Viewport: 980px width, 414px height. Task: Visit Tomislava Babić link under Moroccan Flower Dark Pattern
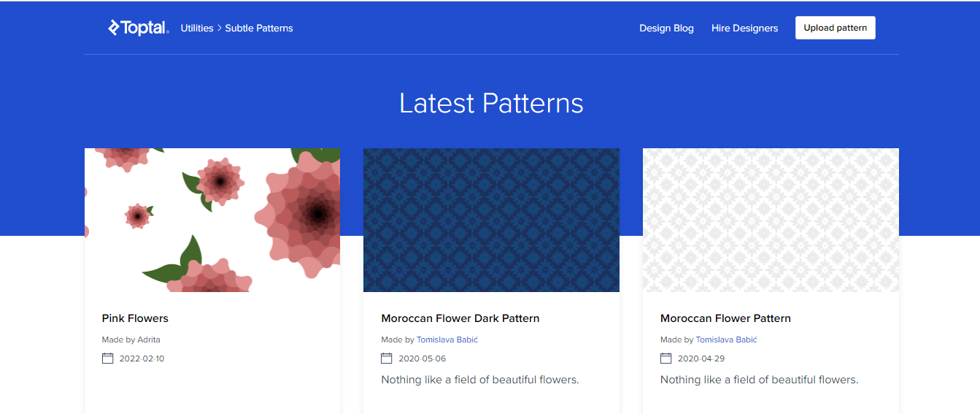click(447, 340)
